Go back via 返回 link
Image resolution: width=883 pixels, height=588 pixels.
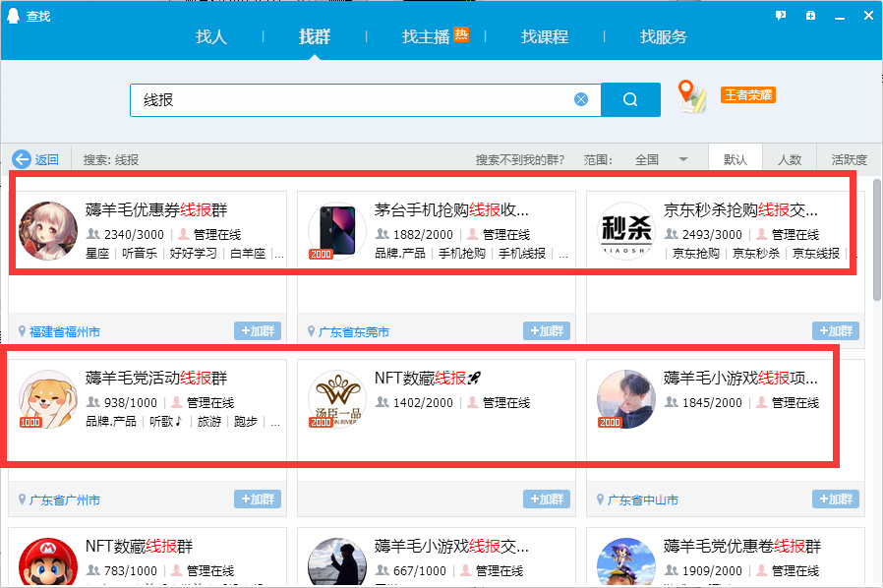point(47,160)
